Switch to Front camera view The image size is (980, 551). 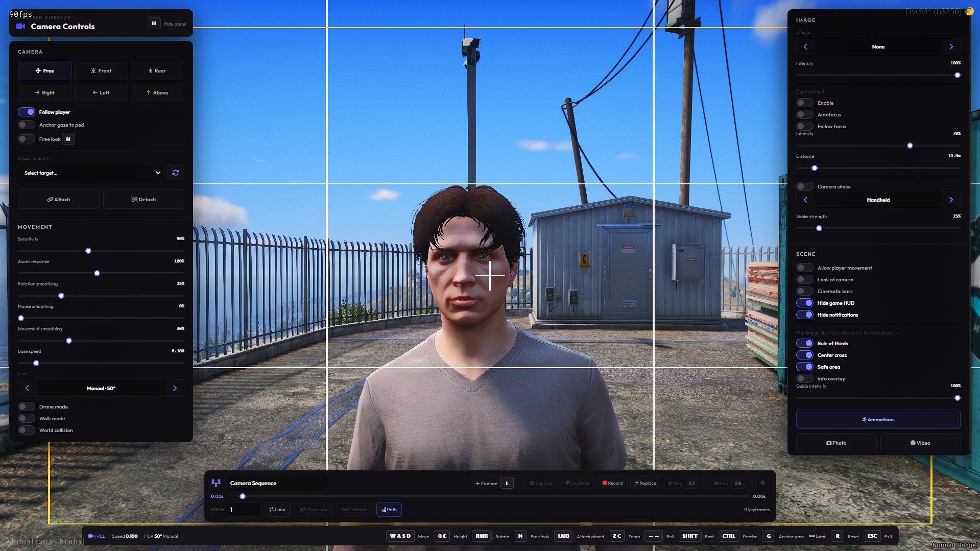(101, 70)
